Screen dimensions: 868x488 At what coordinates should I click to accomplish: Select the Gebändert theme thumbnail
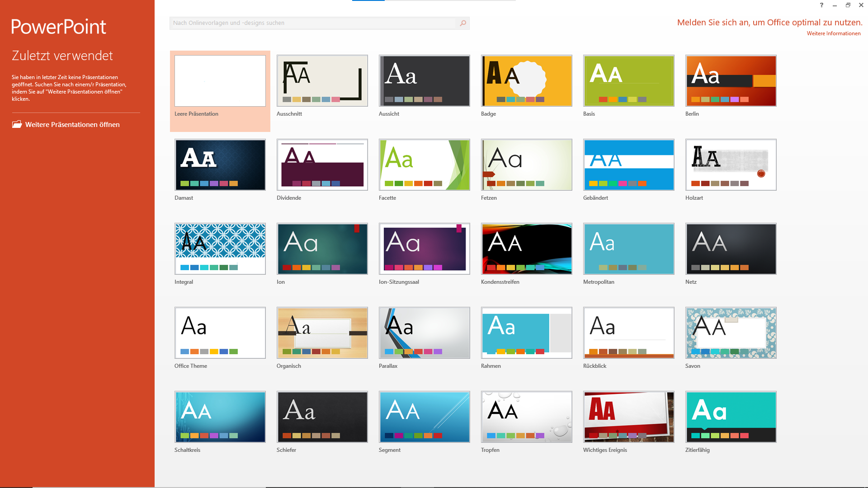click(x=629, y=165)
